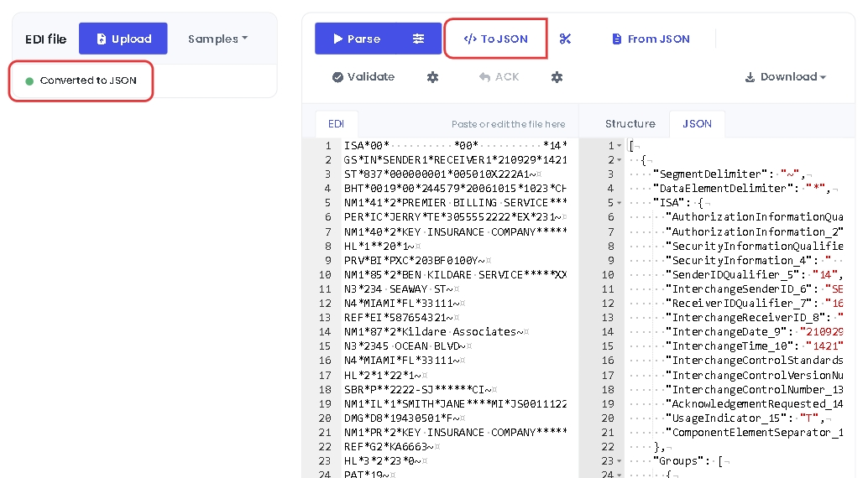868x478 pixels.
Task: Open parse options sliders icon
Action: [x=419, y=39]
